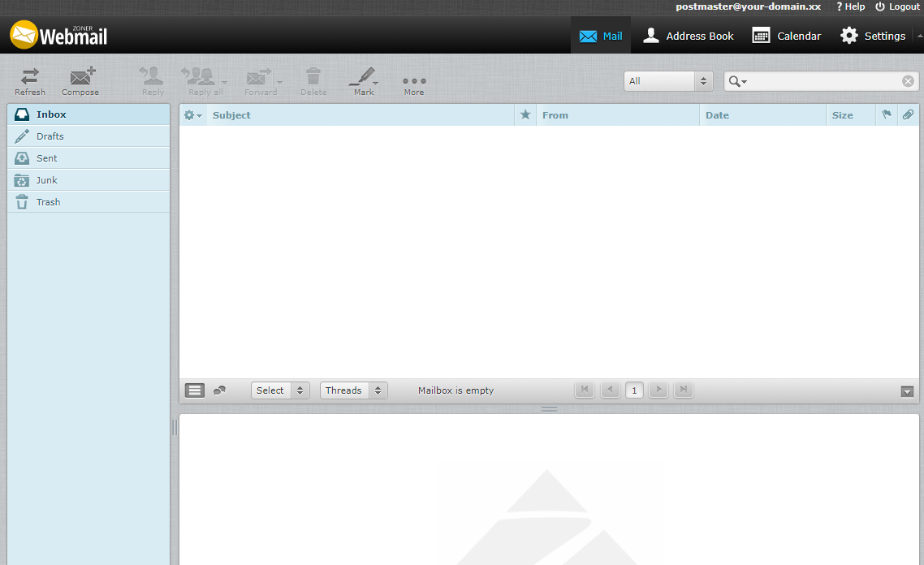This screenshot has height=565, width=924.
Task: Compose a new email message
Action: click(x=80, y=80)
